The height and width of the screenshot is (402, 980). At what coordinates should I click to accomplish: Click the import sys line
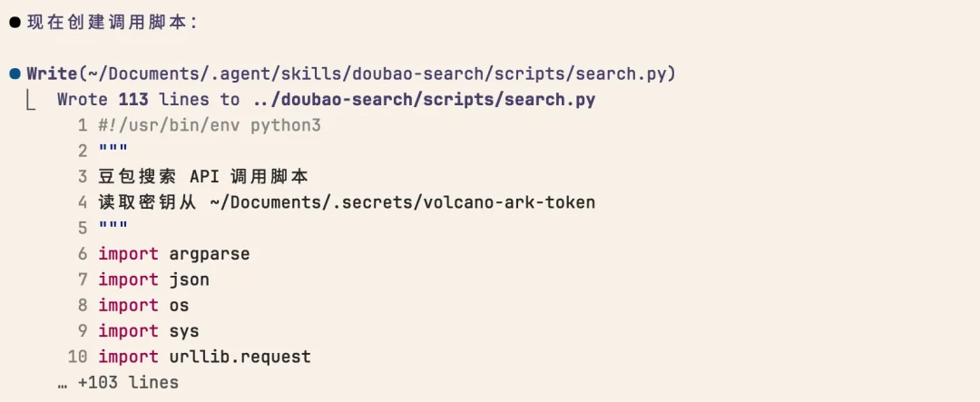[149, 331]
